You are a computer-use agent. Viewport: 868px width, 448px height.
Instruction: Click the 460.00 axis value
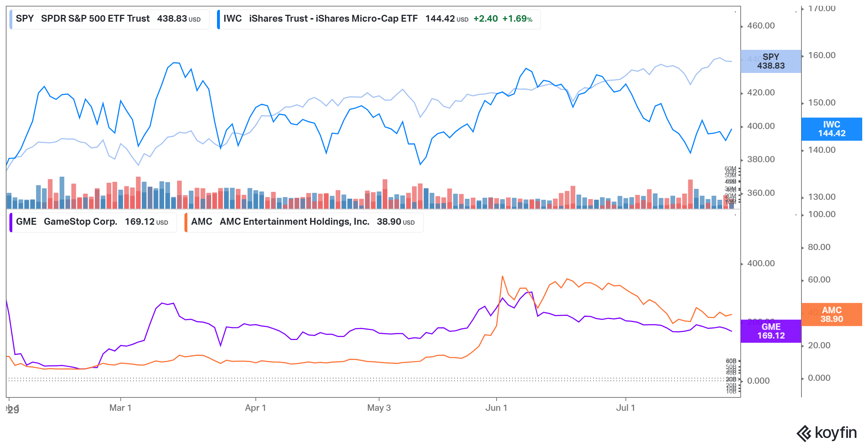(x=761, y=26)
